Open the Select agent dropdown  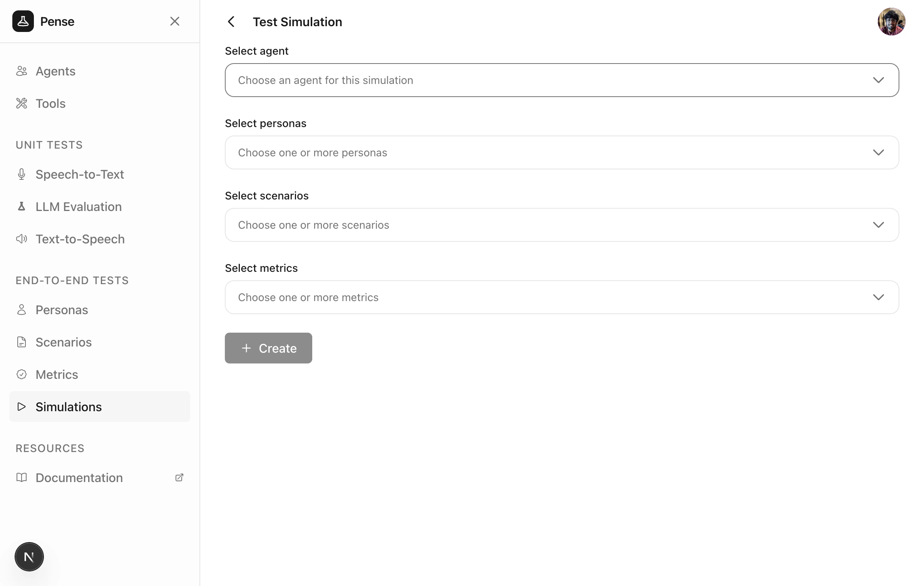(561, 80)
